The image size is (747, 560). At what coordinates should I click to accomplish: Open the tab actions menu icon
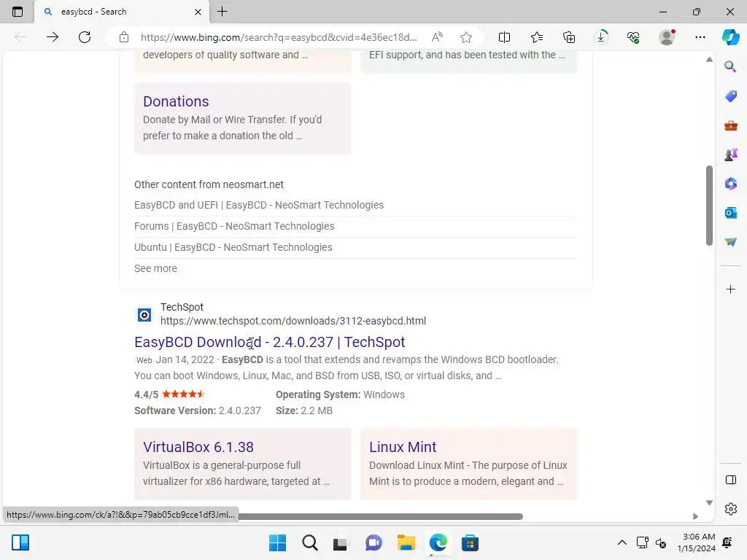(x=18, y=12)
